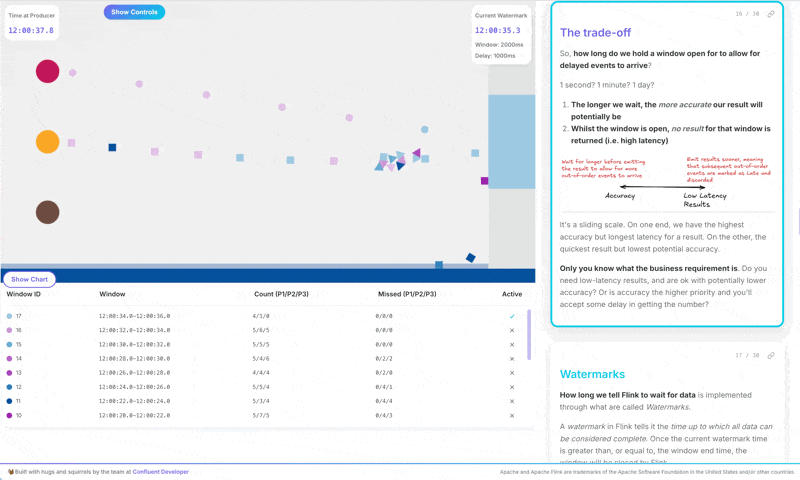Copy link icon on The trade-off card

(x=771, y=14)
